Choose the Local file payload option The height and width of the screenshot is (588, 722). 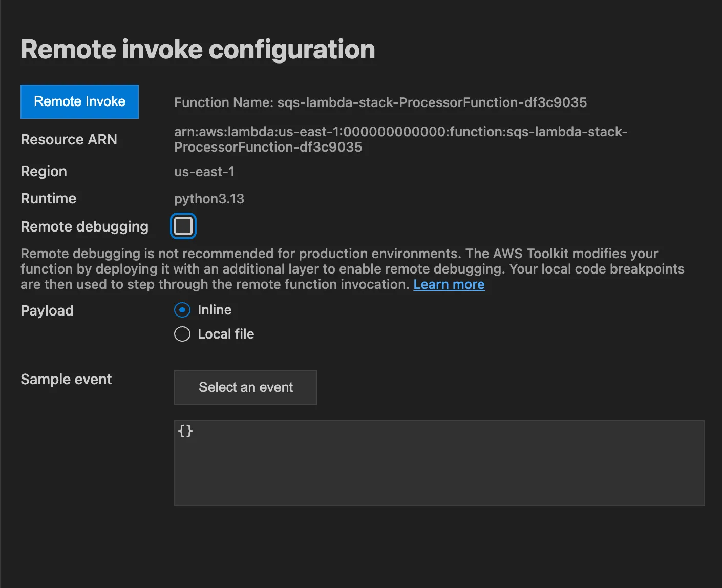pos(182,334)
